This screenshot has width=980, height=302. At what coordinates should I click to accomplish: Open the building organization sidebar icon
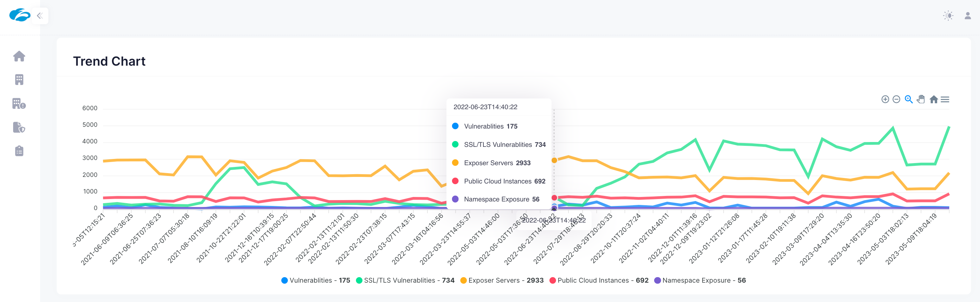tap(19, 79)
